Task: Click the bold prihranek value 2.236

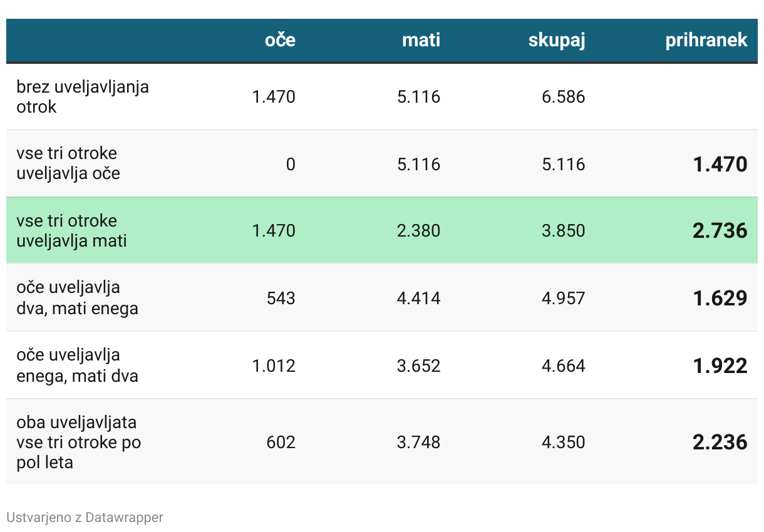Action: pos(720,442)
